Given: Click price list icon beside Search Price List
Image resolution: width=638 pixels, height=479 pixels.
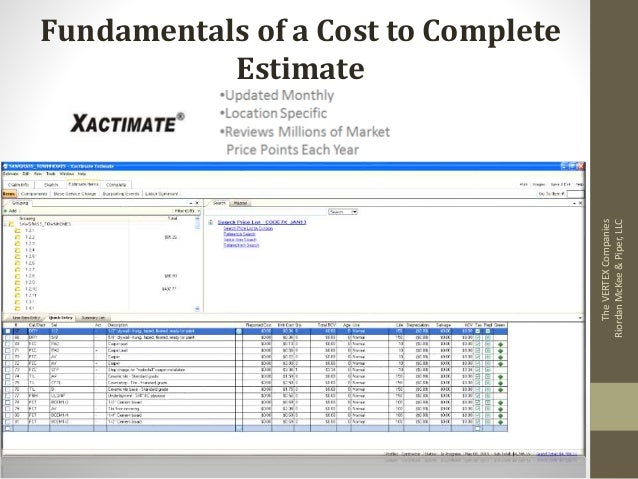Looking at the screenshot, I should pos(211,222).
